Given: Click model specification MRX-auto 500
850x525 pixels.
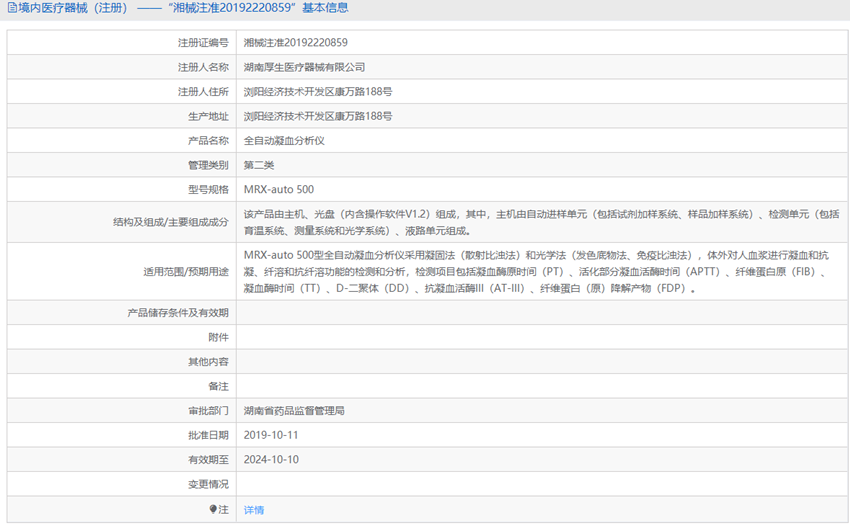Looking at the screenshot, I should click(279, 190).
